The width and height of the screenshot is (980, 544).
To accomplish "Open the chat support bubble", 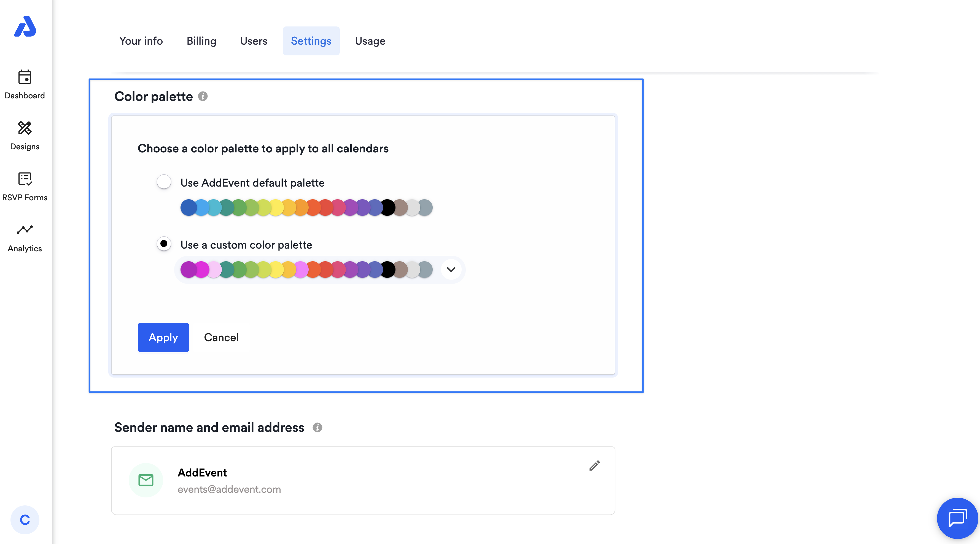I will [957, 518].
